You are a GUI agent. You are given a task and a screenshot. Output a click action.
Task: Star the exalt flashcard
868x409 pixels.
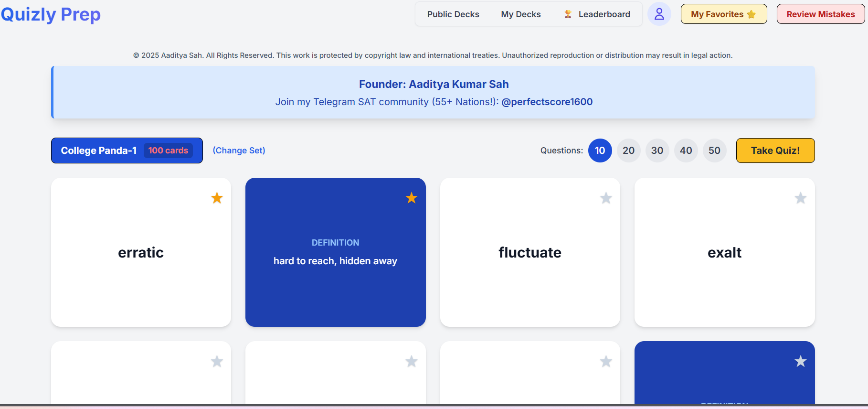(800, 198)
